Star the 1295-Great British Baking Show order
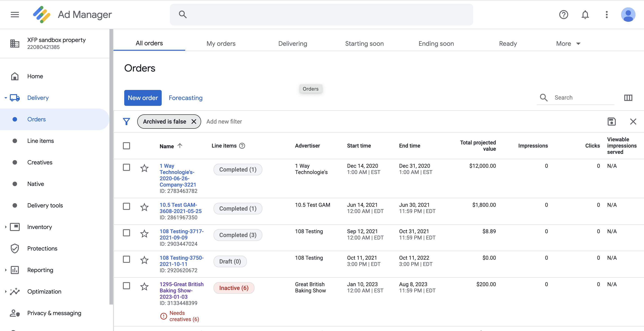 [x=144, y=287]
